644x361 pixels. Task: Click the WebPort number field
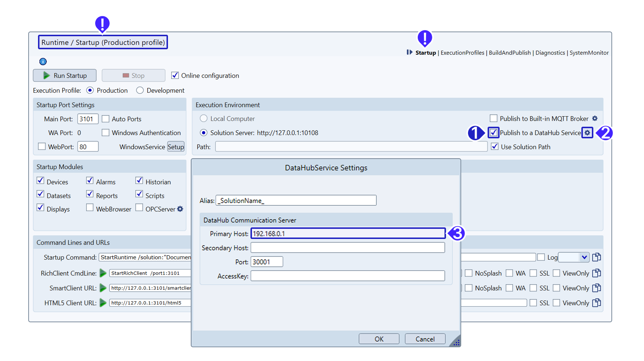88,147
